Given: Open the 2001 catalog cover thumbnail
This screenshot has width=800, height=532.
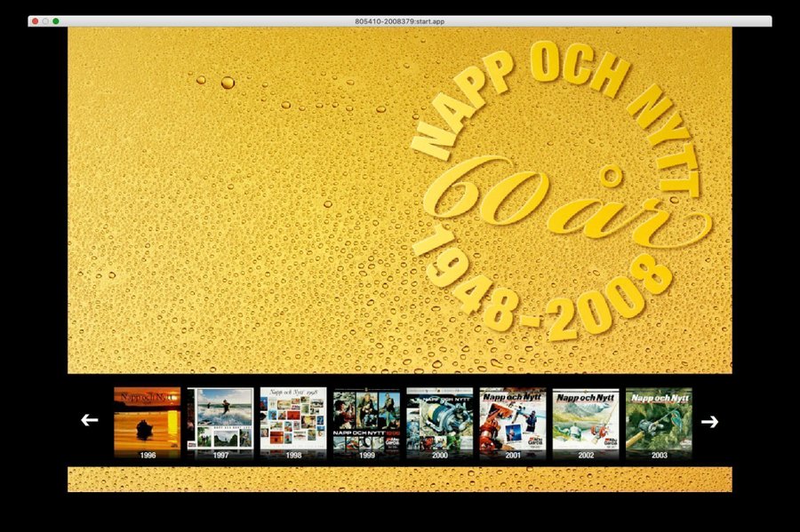Looking at the screenshot, I should click(513, 423).
